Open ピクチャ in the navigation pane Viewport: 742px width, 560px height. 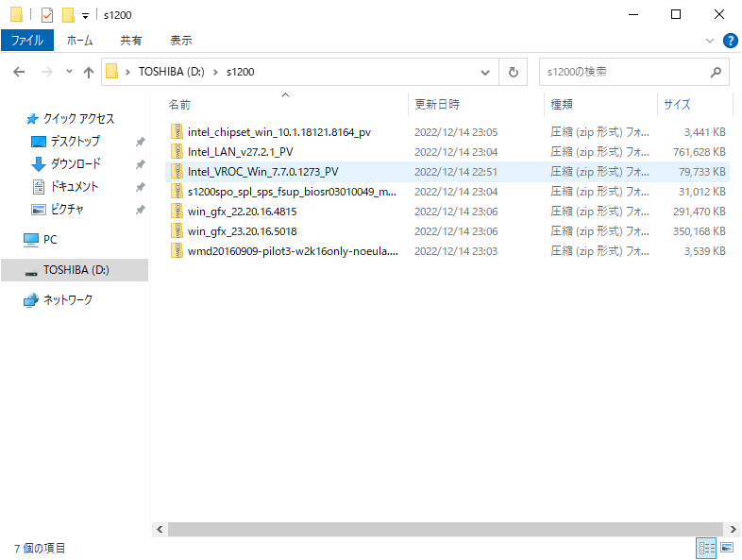click(x=67, y=210)
